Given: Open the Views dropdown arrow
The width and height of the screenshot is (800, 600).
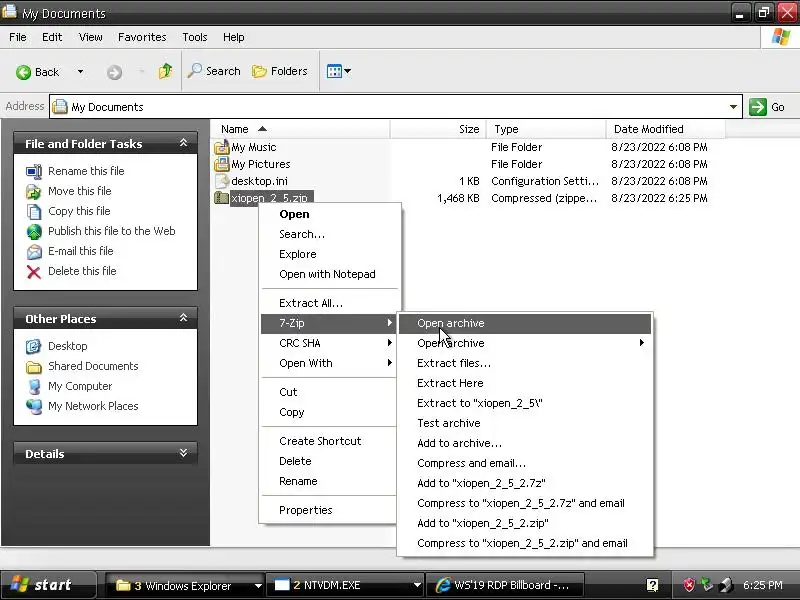Looking at the screenshot, I should coord(347,71).
